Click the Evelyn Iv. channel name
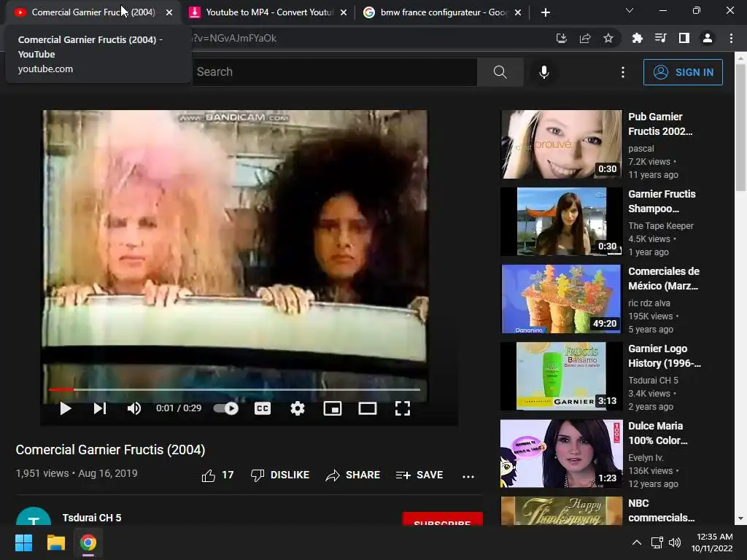747x560 pixels. click(646, 458)
